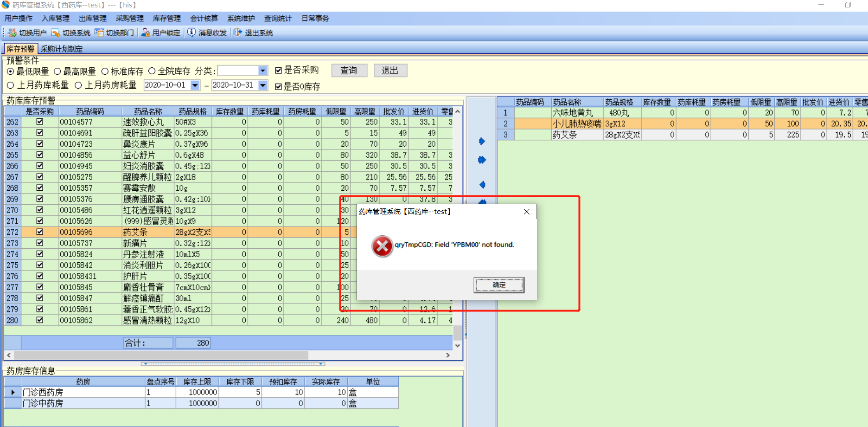Click right arrow of horizontal scrollbar

click(x=448, y=355)
